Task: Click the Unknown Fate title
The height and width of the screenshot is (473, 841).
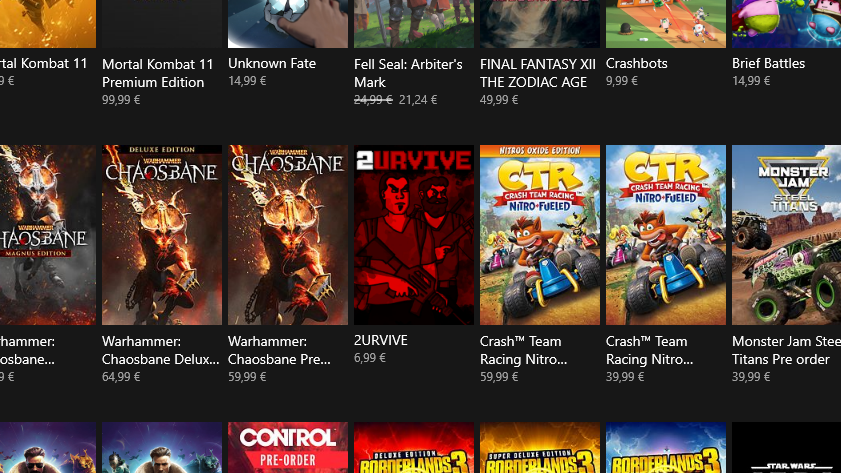Action: click(x=272, y=63)
